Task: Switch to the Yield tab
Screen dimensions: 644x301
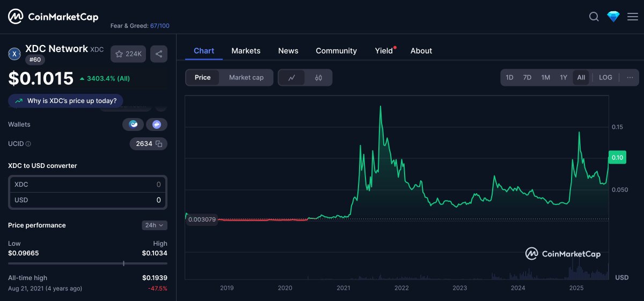Action: tap(384, 51)
